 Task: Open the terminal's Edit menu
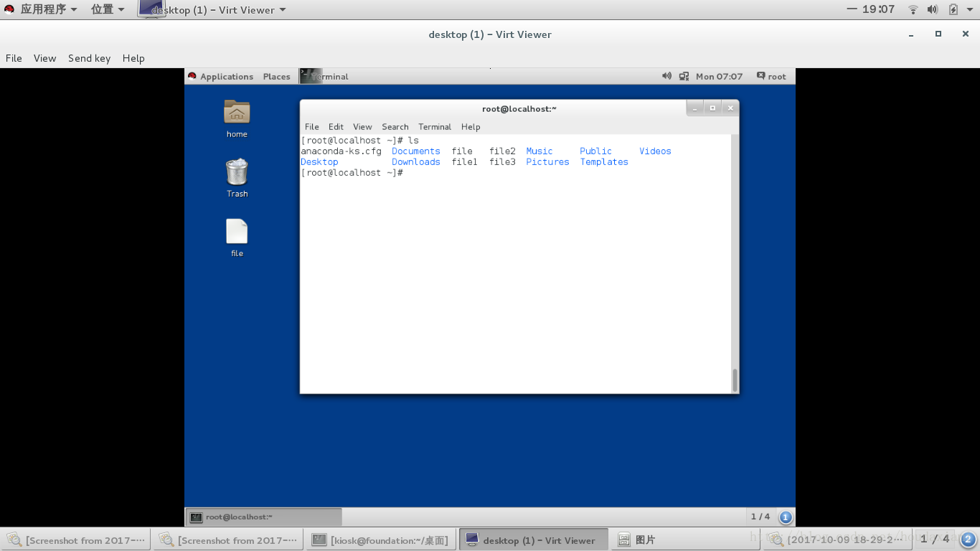pos(336,126)
